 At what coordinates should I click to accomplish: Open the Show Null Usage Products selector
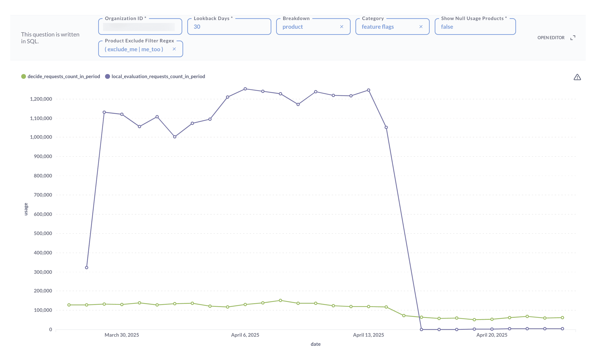(475, 27)
